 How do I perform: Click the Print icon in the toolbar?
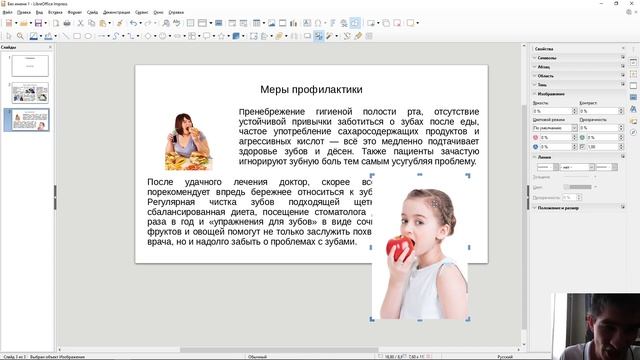tap(67, 23)
